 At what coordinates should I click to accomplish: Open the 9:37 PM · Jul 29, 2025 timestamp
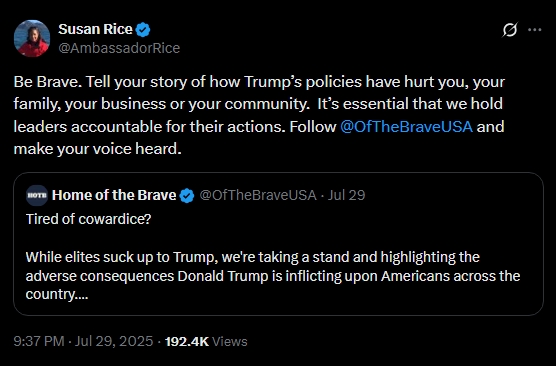click(x=83, y=341)
